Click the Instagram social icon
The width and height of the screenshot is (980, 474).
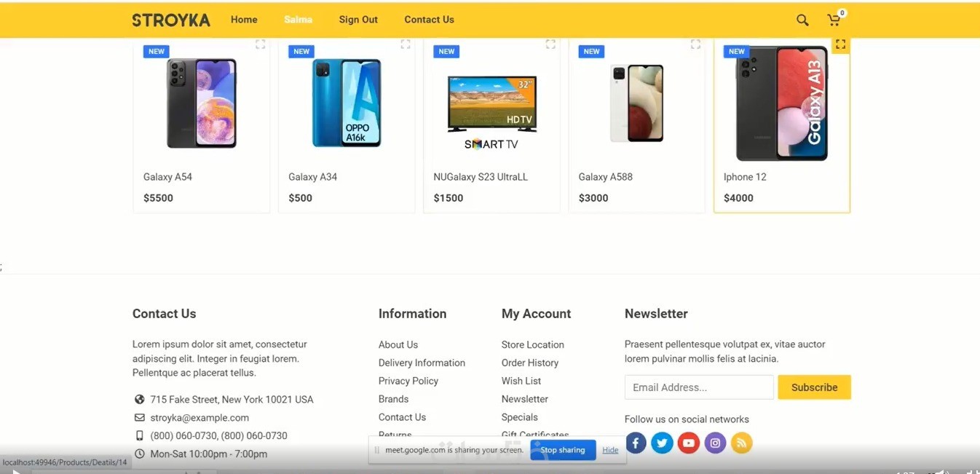pos(715,443)
